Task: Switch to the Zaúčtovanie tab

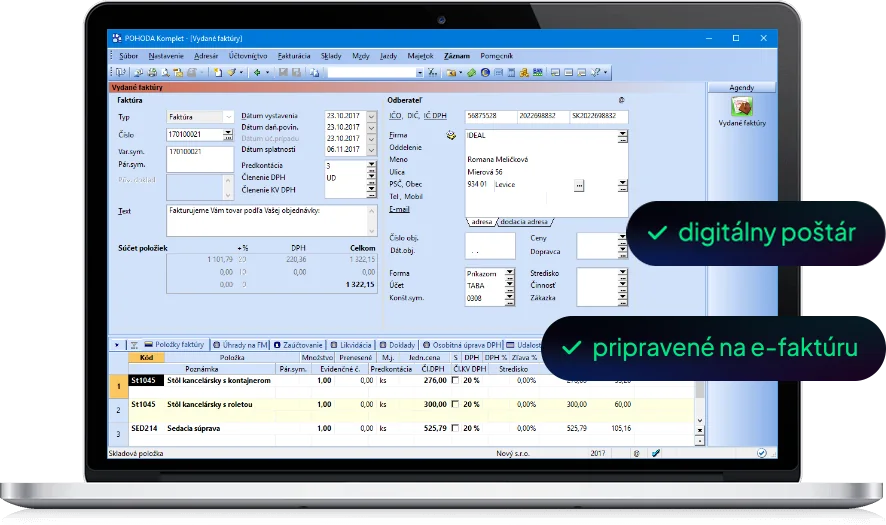Action: click(x=298, y=345)
